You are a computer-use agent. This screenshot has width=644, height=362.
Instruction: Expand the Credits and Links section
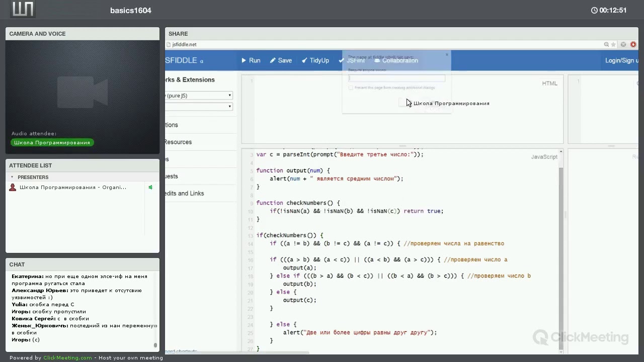coord(184,193)
